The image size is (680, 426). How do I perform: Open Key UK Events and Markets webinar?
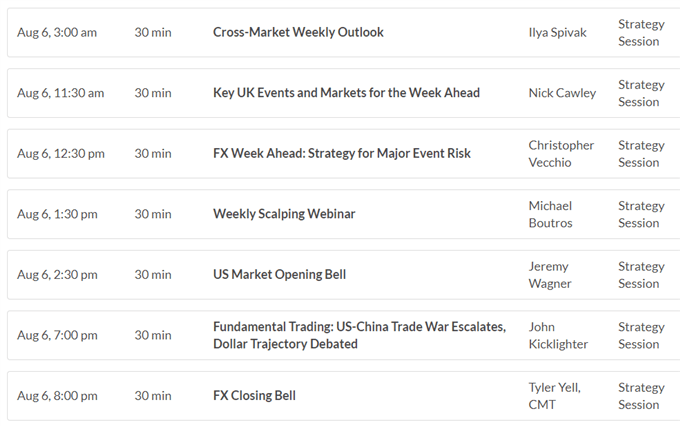coord(346,93)
